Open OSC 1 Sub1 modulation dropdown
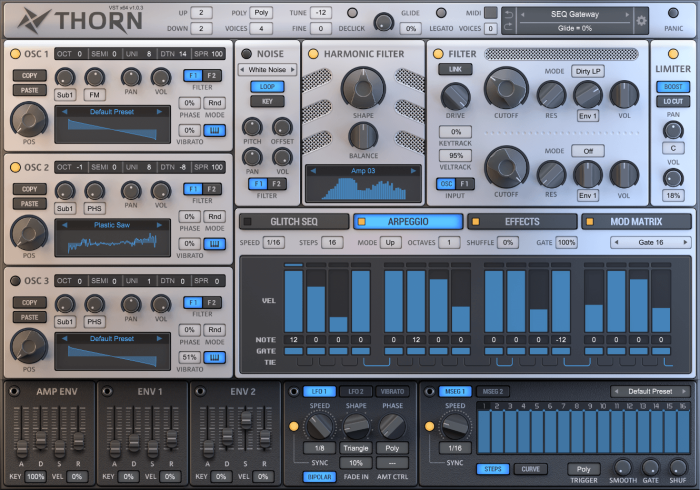This screenshot has height=490, width=700. (65, 95)
